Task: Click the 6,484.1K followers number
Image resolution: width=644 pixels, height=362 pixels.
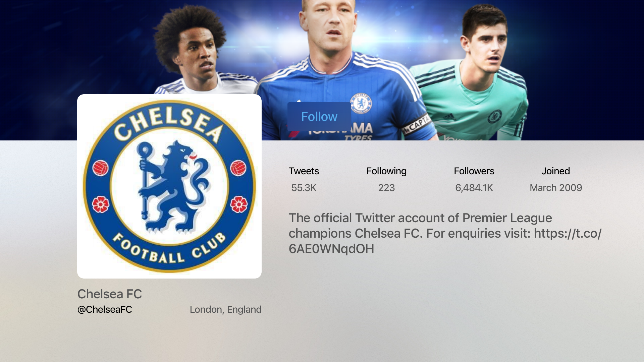Action: (x=474, y=188)
